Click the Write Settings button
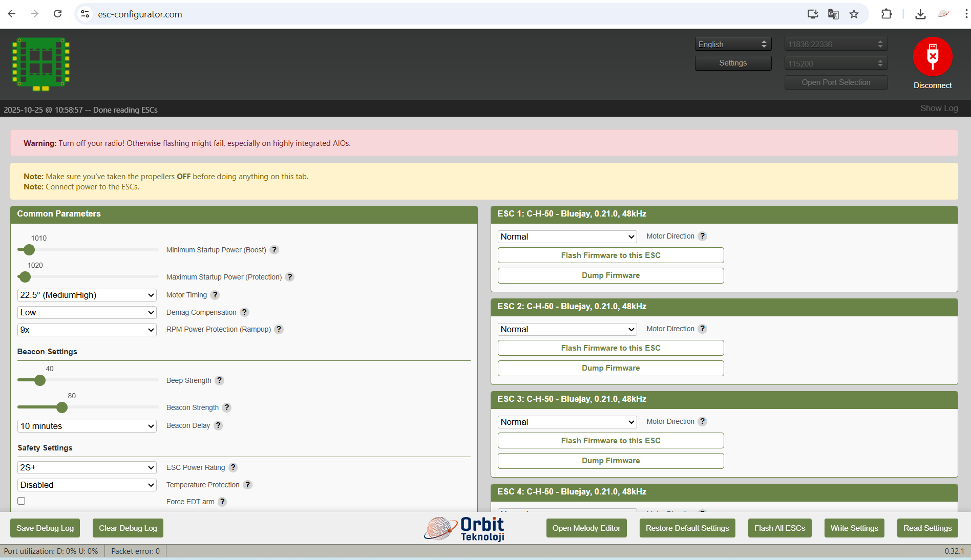Screen dimensions: 971x560 coord(854,528)
